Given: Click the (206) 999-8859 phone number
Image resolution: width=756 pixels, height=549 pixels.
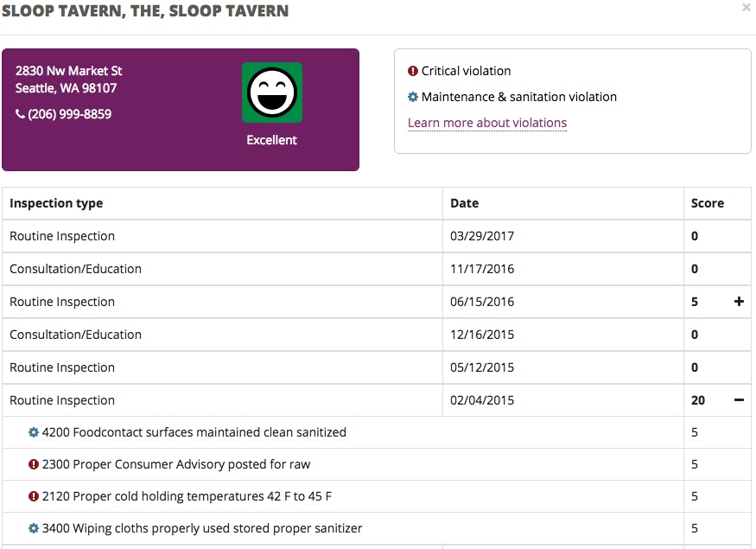Looking at the screenshot, I should (69, 114).
